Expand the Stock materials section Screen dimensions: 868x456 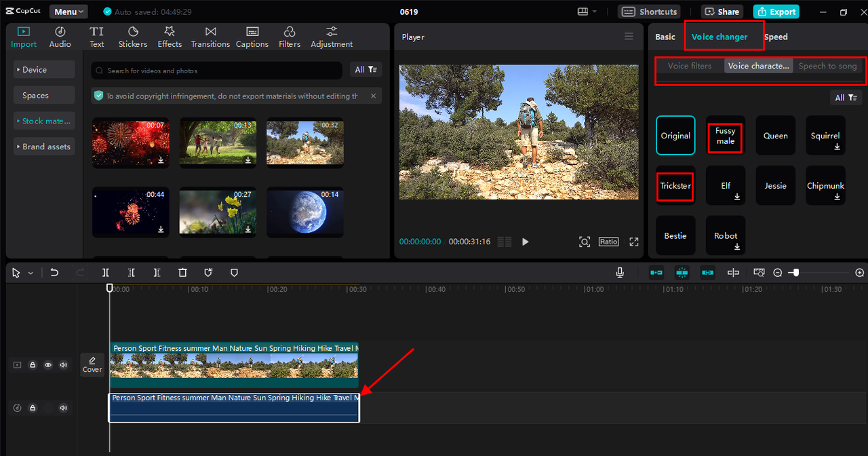point(44,121)
